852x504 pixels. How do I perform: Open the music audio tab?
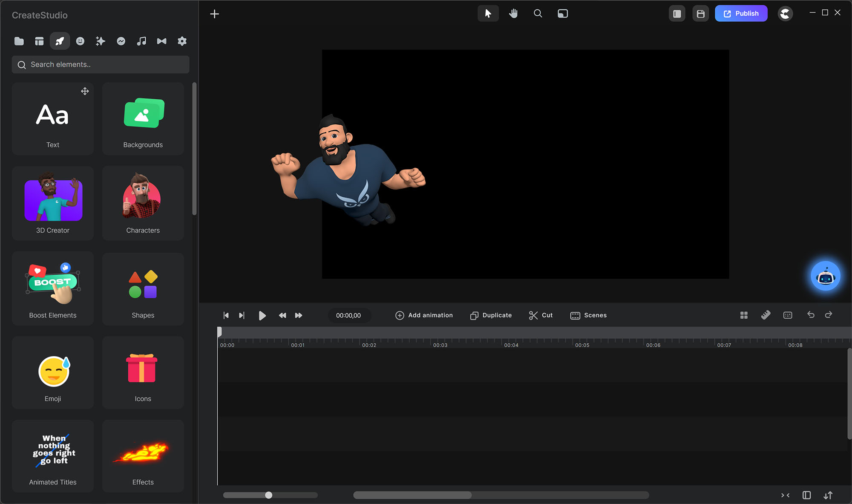pyautogui.click(x=141, y=41)
